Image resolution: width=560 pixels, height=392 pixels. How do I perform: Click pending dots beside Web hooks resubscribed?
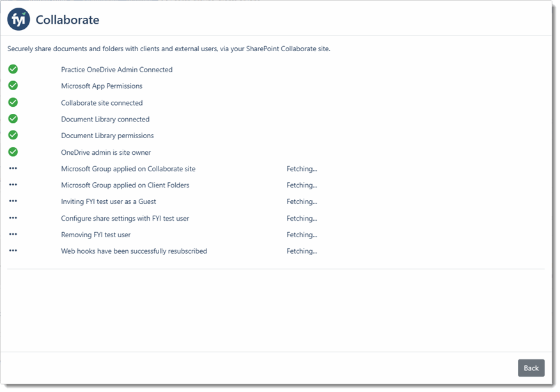click(13, 251)
